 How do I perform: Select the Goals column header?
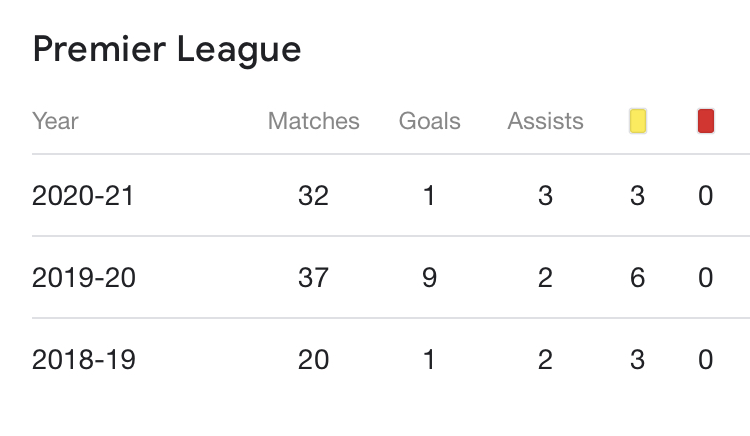coord(430,122)
